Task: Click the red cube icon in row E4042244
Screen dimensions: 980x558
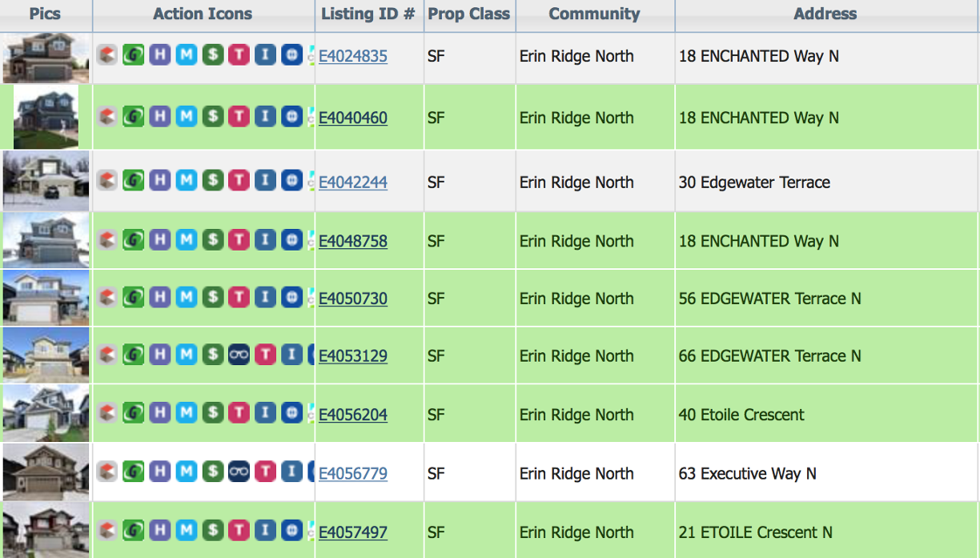Action: [x=107, y=181]
